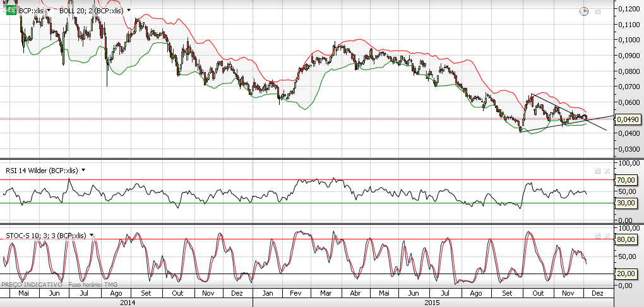This screenshot has height=307, width=644.
Task: Open the BCP:xlis symbol dropdown
Action: pyautogui.click(x=49, y=11)
